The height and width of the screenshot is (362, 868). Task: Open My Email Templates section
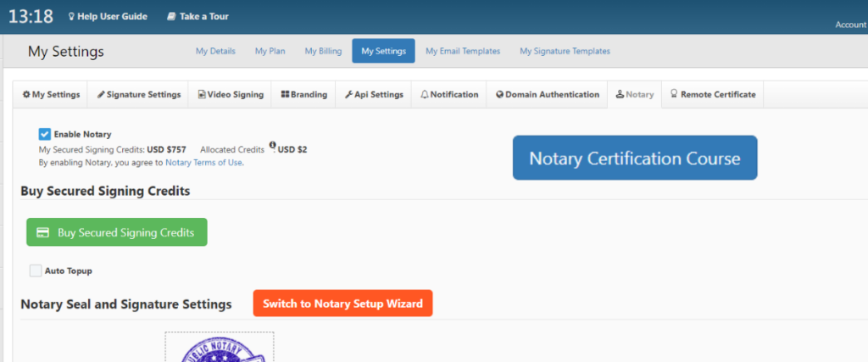[463, 51]
